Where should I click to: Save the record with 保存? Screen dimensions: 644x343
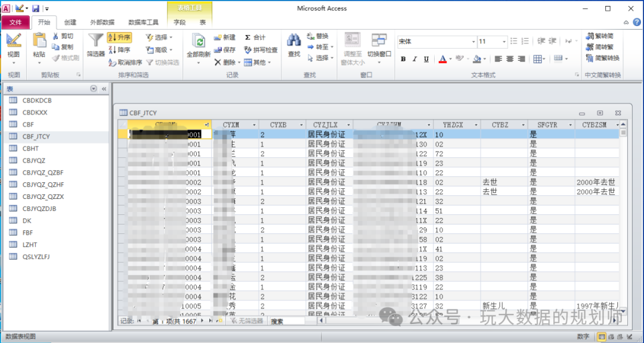(225, 50)
